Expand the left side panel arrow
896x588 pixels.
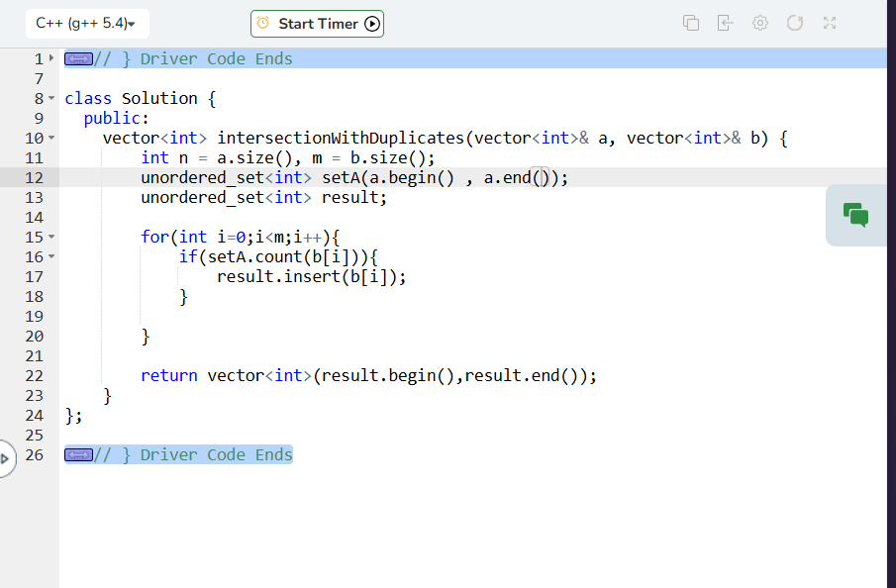coord(5,459)
